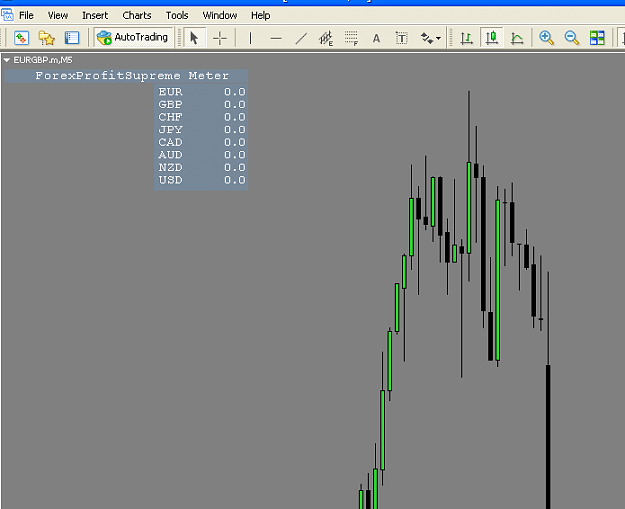Select the Draw Trendline tool
Viewport: 625px width, 509px height.
[301, 38]
